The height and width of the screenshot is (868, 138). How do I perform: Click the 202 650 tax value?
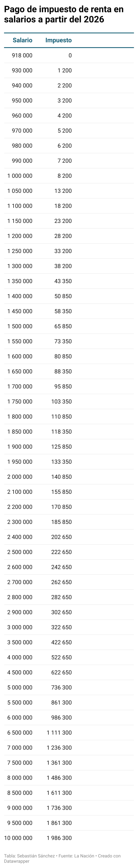click(61, 537)
